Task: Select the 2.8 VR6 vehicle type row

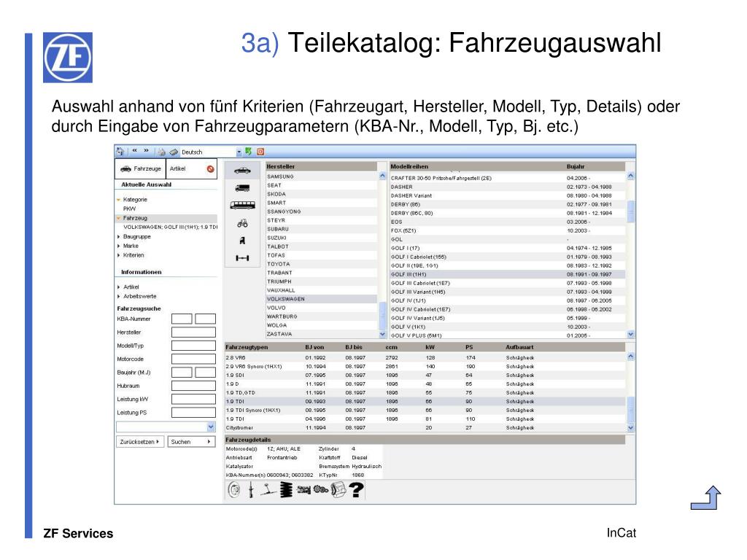Action: (425, 357)
